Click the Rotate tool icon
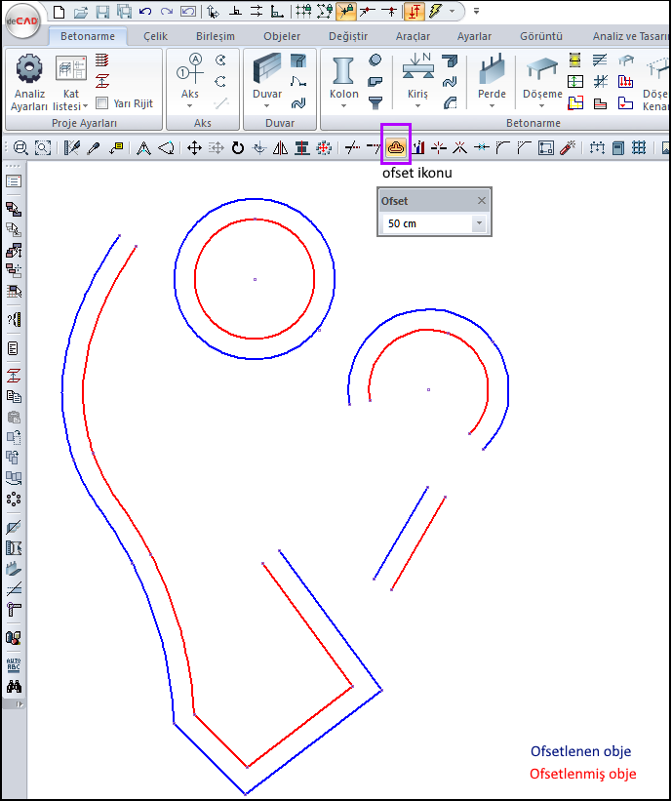The width and height of the screenshot is (672, 801). (x=237, y=148)
